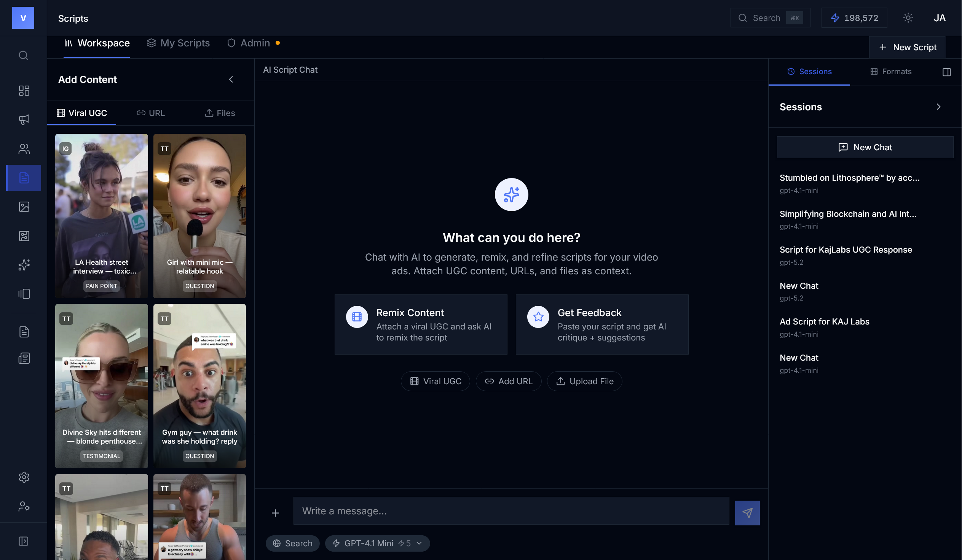Screen dimensions: 962x560
Task: Click the sparkles AI icon in sidebar
Action: 24,265
